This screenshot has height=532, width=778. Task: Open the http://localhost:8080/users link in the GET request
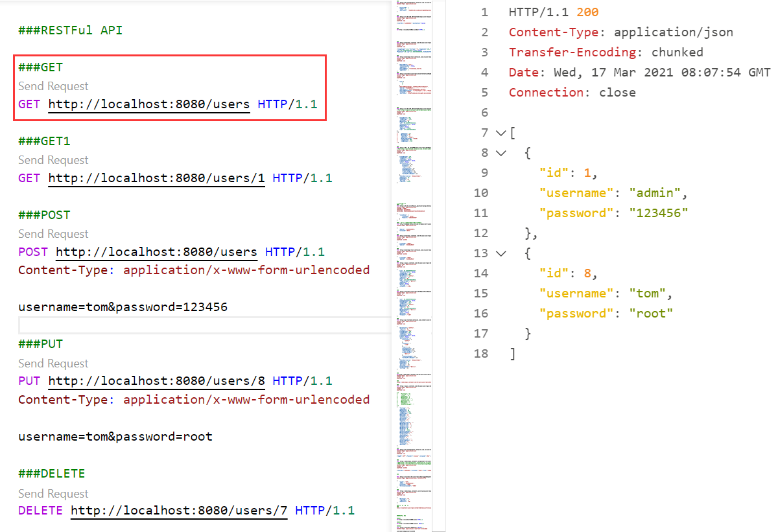pos(149,104)
